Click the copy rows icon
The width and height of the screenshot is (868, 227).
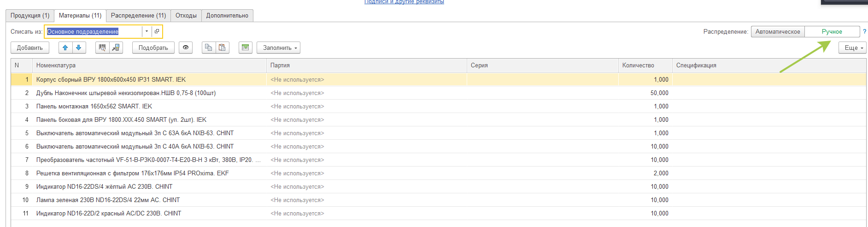click(209, 48)
